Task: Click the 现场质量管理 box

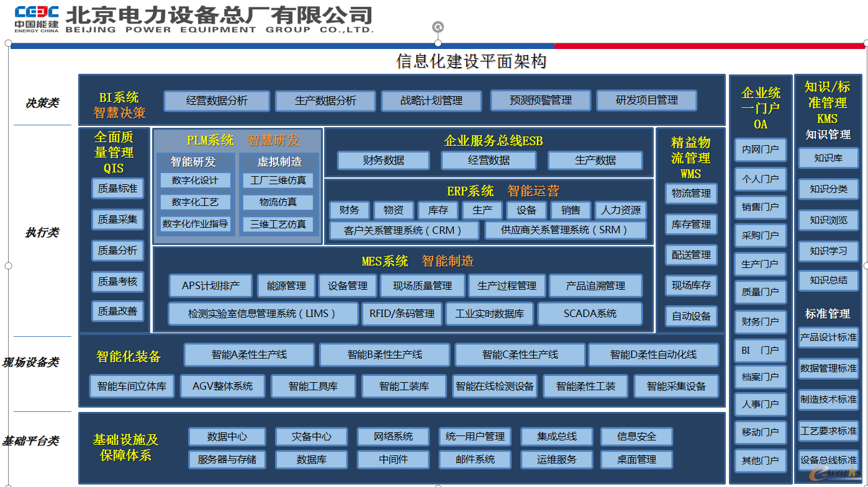Action: click(422, 286)
